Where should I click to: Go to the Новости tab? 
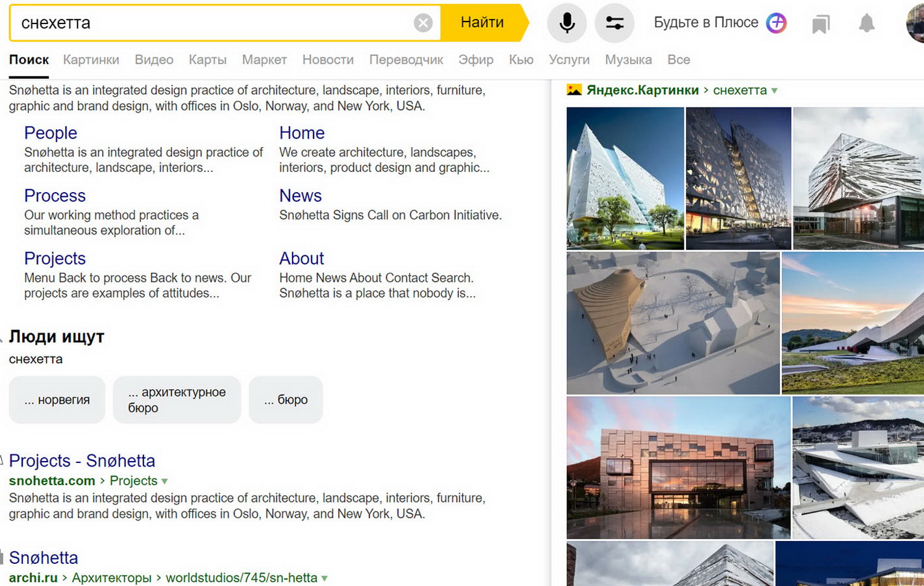click(x=328, y=60)
